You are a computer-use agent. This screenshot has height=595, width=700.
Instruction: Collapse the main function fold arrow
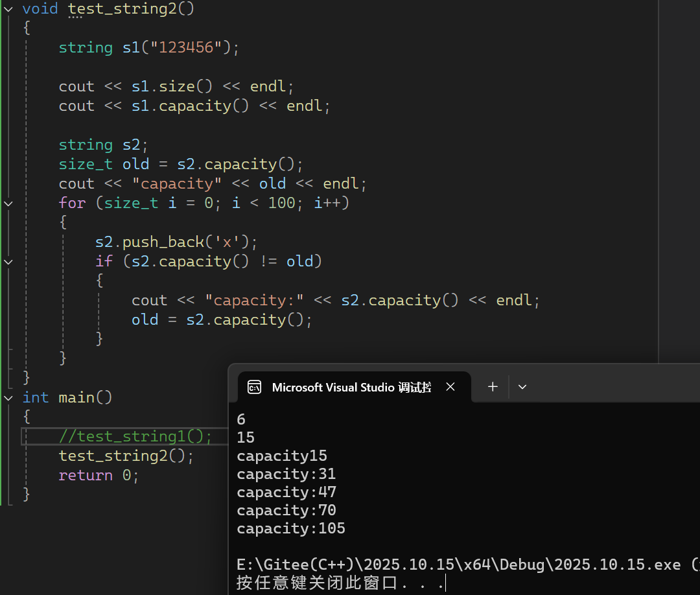(x=8, y=398)
